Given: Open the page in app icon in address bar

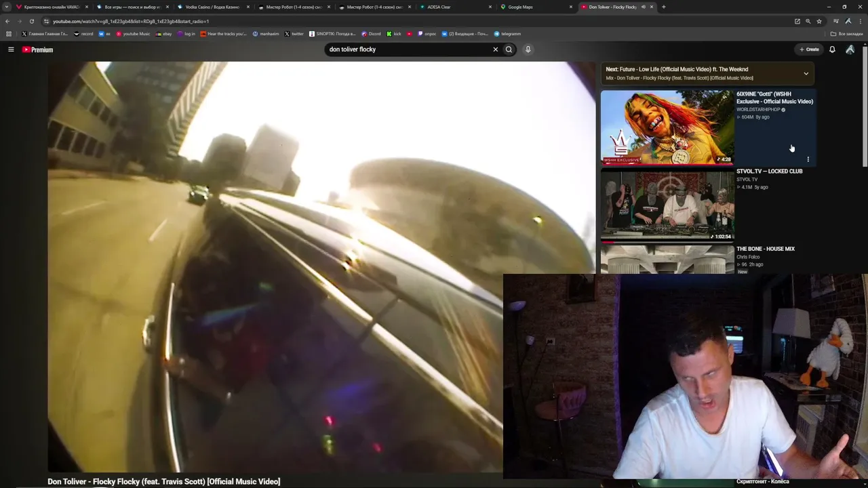Looking at the screenshot, I should [x=797, y=21].
